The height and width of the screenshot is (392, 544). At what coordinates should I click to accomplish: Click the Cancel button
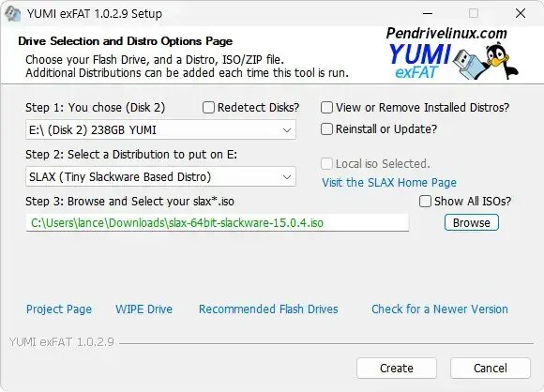(x=491, y=368)
